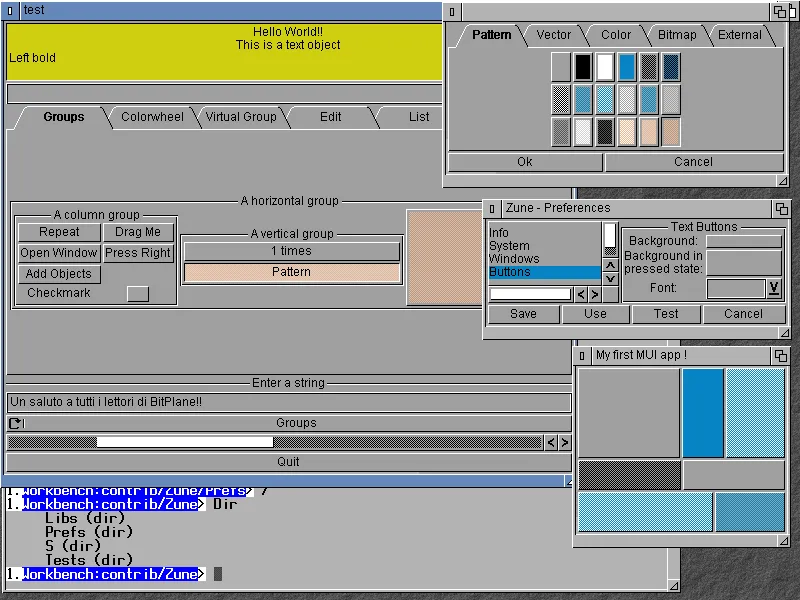The image size is (800, 600).
Task: Click the horizontal gauge slider near Quit
Action: (185, 441)
